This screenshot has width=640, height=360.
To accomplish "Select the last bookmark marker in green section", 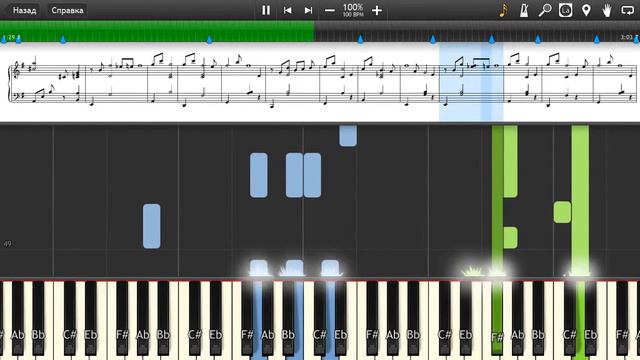I will (x=209, y=39).
